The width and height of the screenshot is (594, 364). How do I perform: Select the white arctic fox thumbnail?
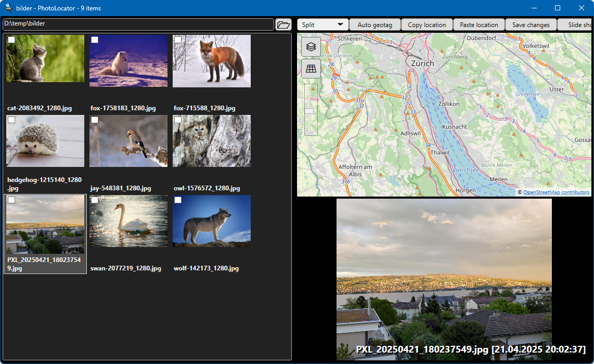pos(128,61)
